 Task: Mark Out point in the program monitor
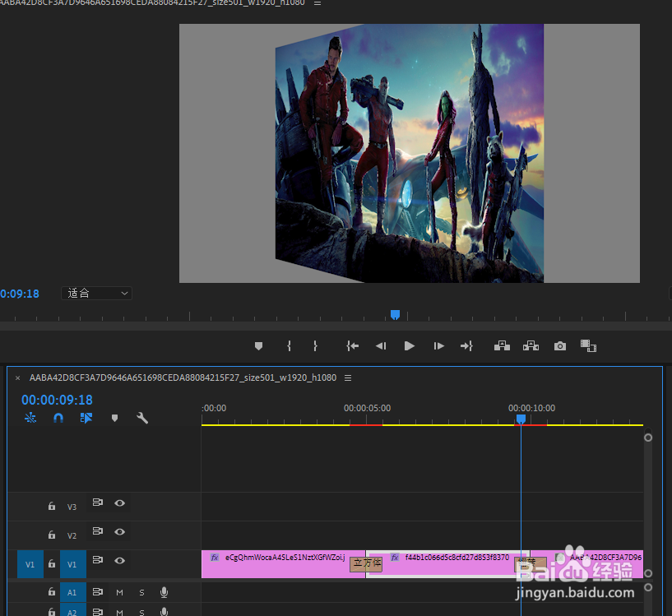click(315, 346)
